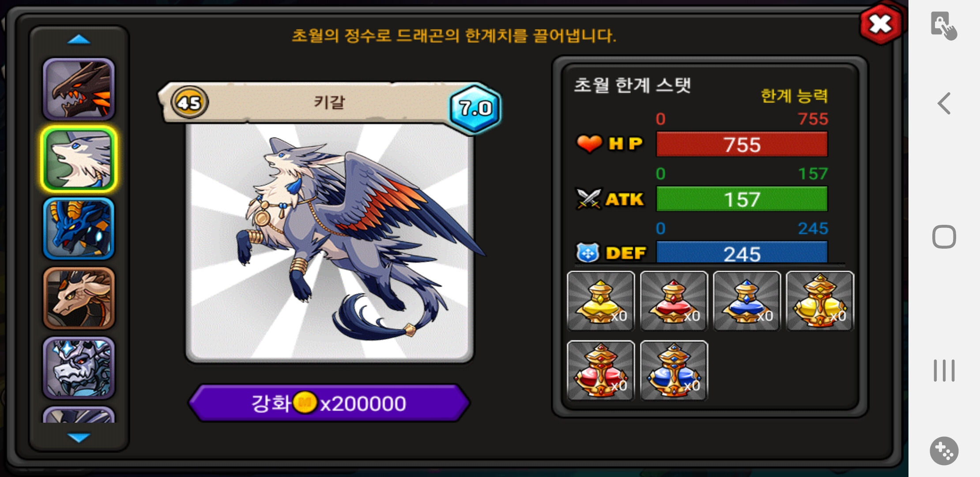Select the silver skull-armored dragon portrait
The width and height of the screenshot is (980, 477).
(x=79, y=367)
